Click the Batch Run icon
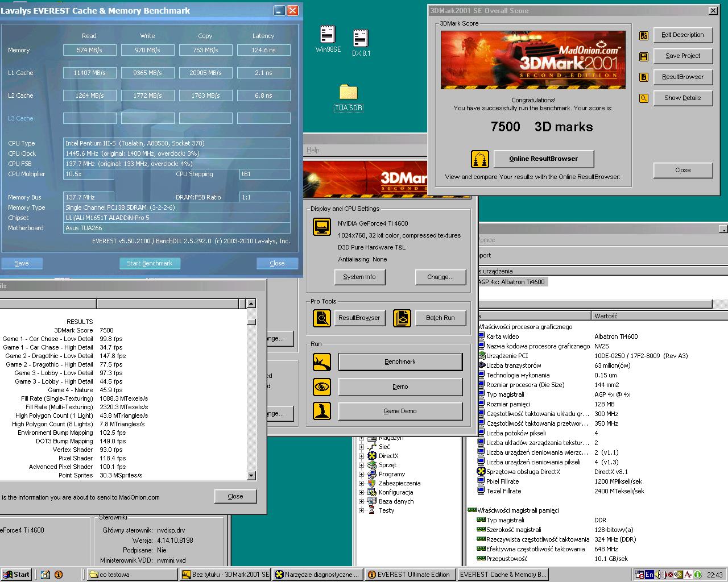The height and width of the screenshot is (582, 728). (402, 318)
